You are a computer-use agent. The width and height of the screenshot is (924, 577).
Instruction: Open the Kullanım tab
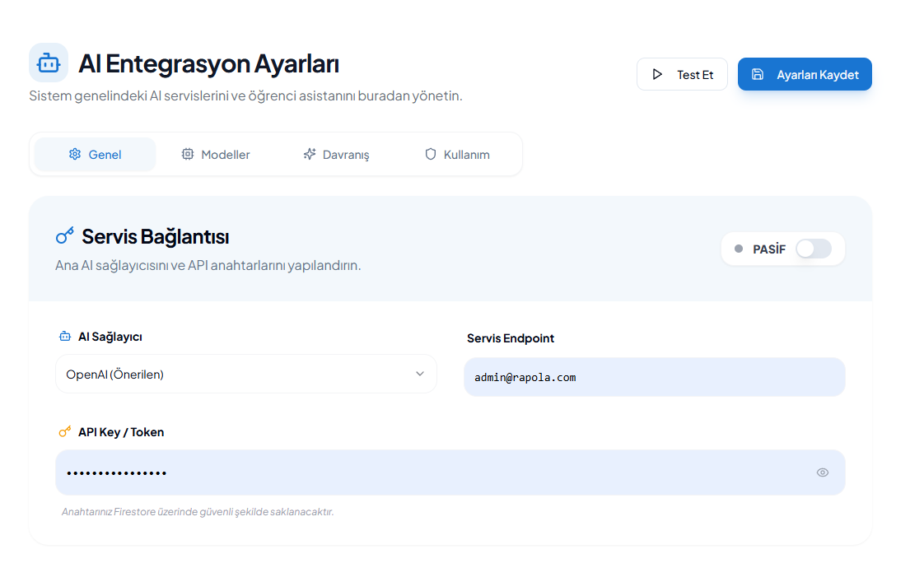(x=457, y=154)
